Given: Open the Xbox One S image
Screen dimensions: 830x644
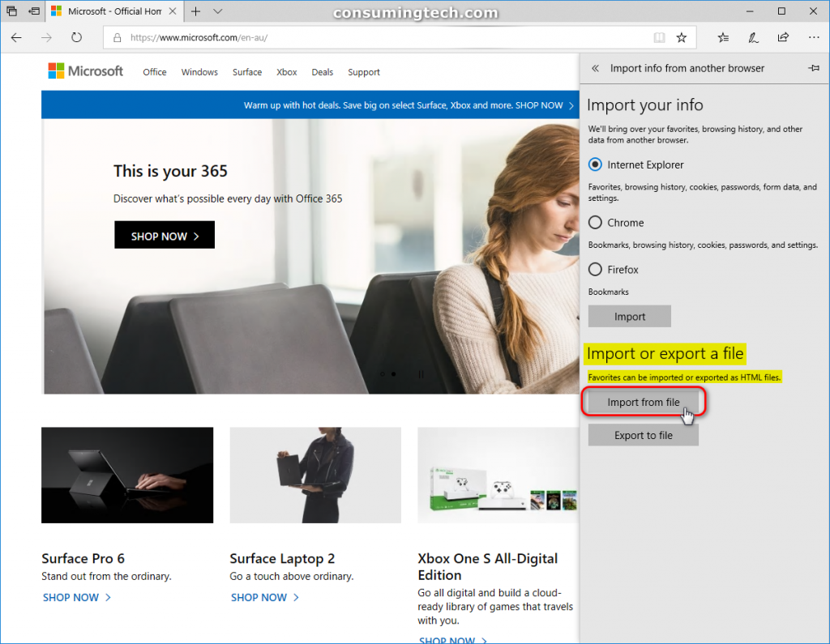Looking at the screenshot, I should (498, 476).
